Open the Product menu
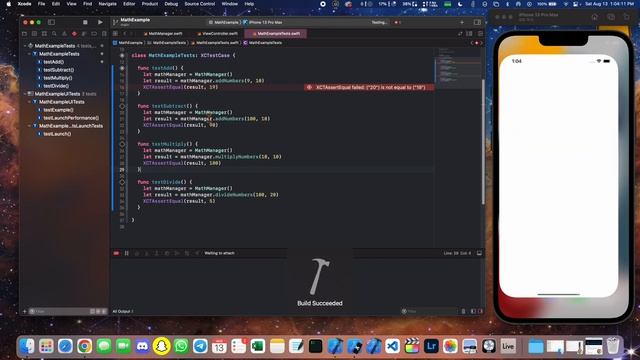The height and width of the screenshot is (360, 640). point(150,4)
